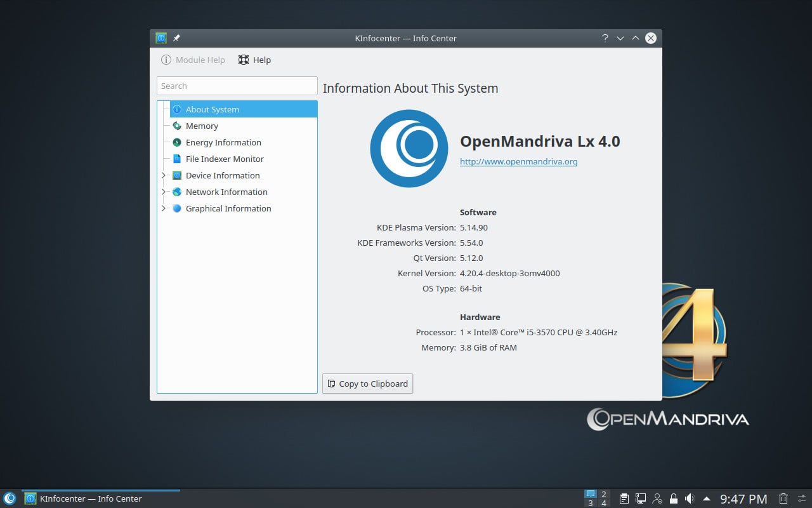The image size is (812, 508).
Task: Open Network Information from the sidebar
Action: tap(176, 192)
